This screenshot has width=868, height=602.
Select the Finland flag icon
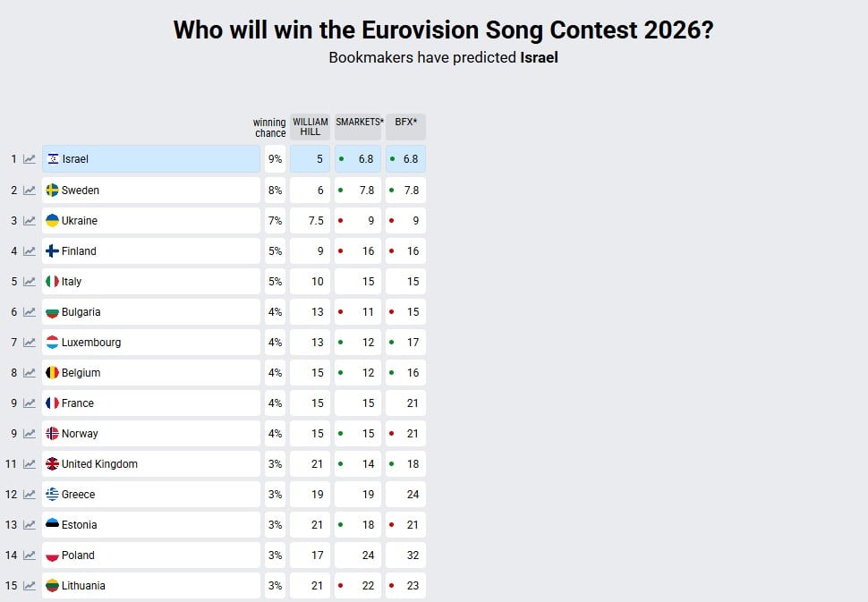[x=52, y=250]
